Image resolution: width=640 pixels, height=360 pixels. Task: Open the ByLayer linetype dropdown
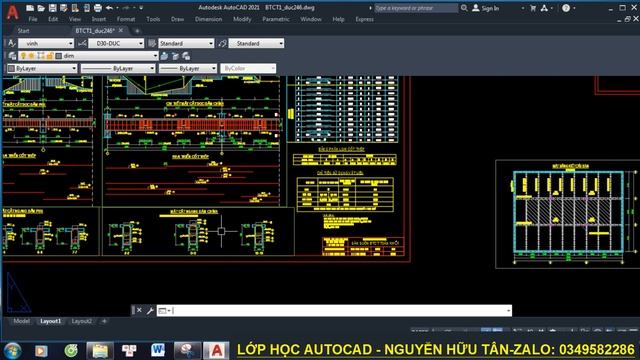click(x=152, y=69)
